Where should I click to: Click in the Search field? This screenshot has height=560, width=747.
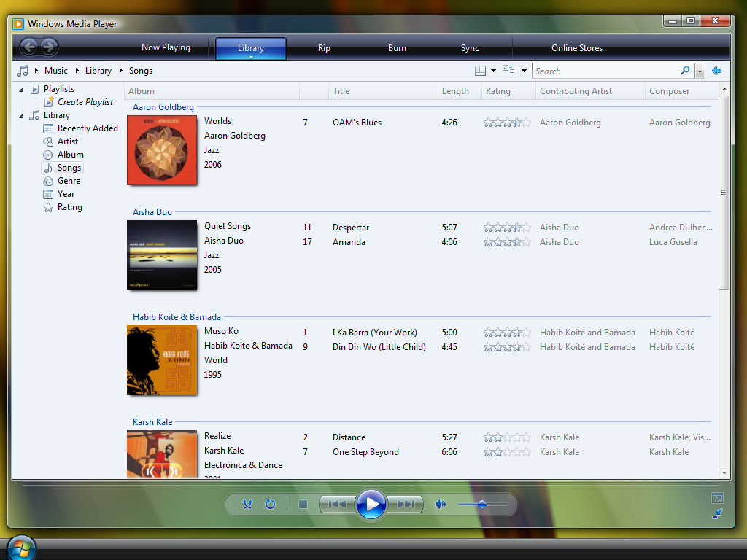(605, 71)
